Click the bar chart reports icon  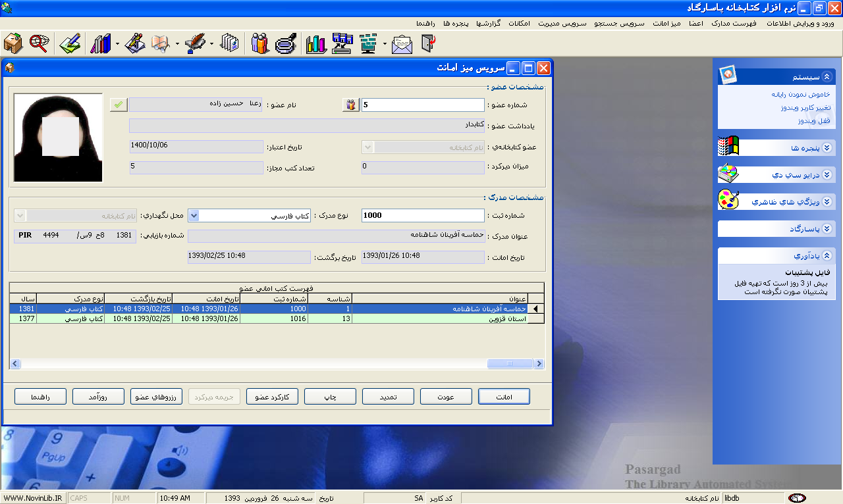click(x=316, y=43)
